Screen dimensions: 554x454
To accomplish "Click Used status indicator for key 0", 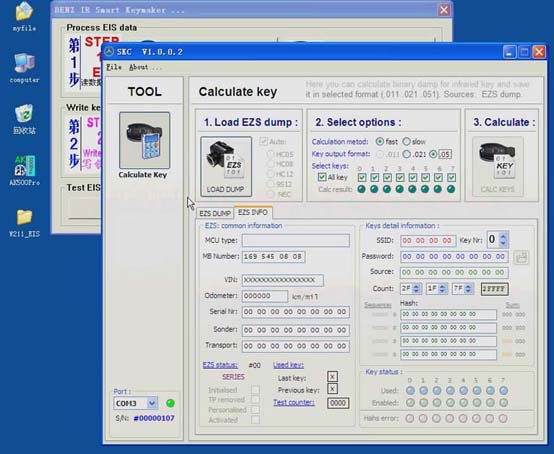I will [x=410, y=390].
